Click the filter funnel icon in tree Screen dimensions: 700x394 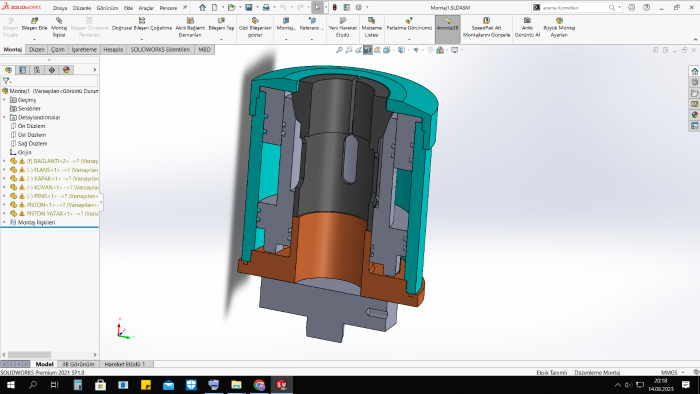(x=6, y=81)
